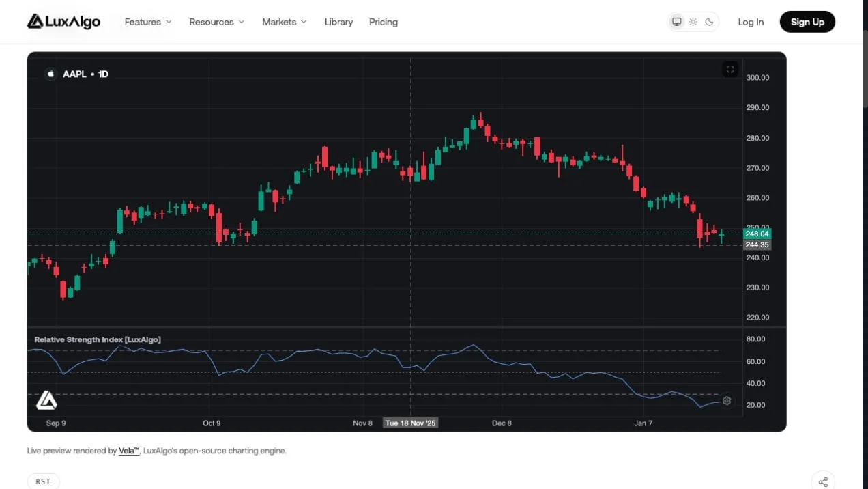Viewport: 868px width, 489px height.
Task: Open the Markets dropdown
Action: pyautogui.click(x=285, y=22)
